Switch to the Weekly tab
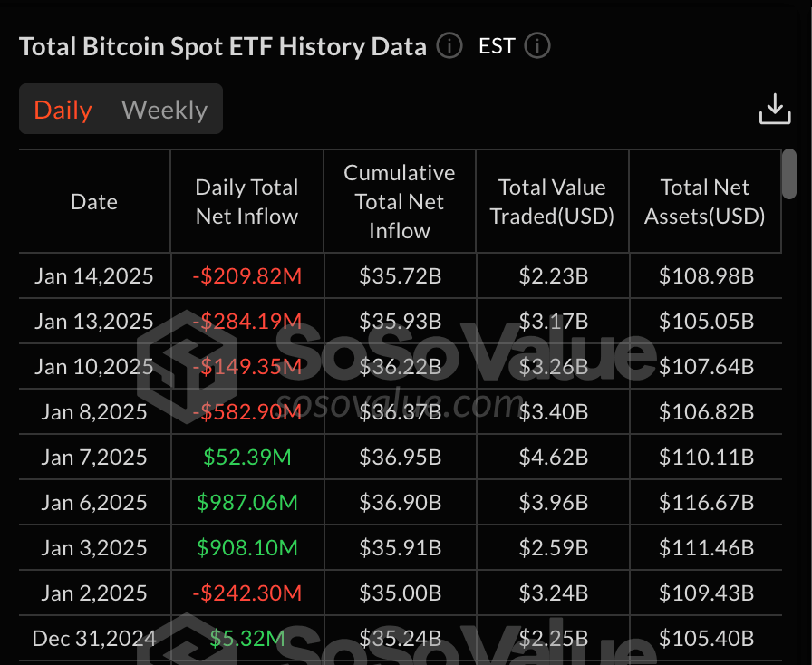 pyautogui.click(x=164, y=110)
